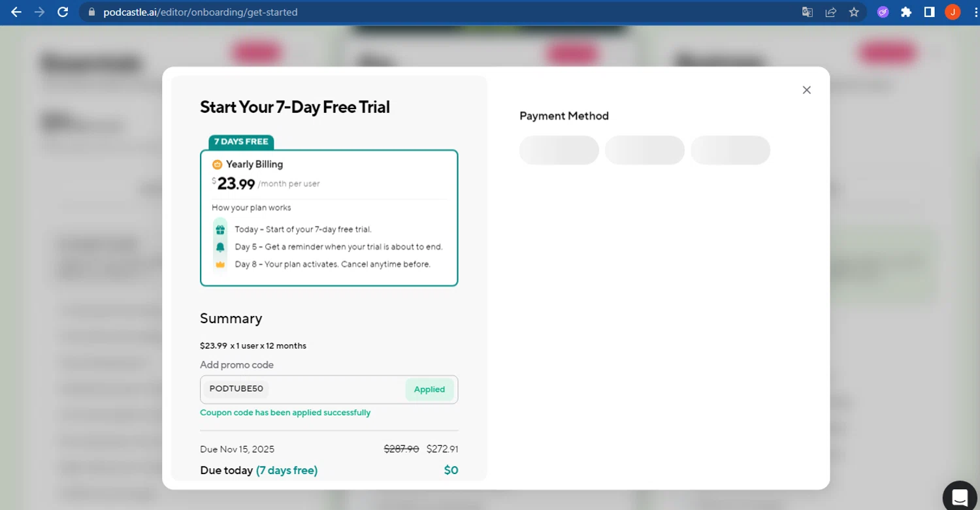Click the PODTUBE50 promo code chip
Viewport: 980px width, 510px height.
[x=237, y=389]
